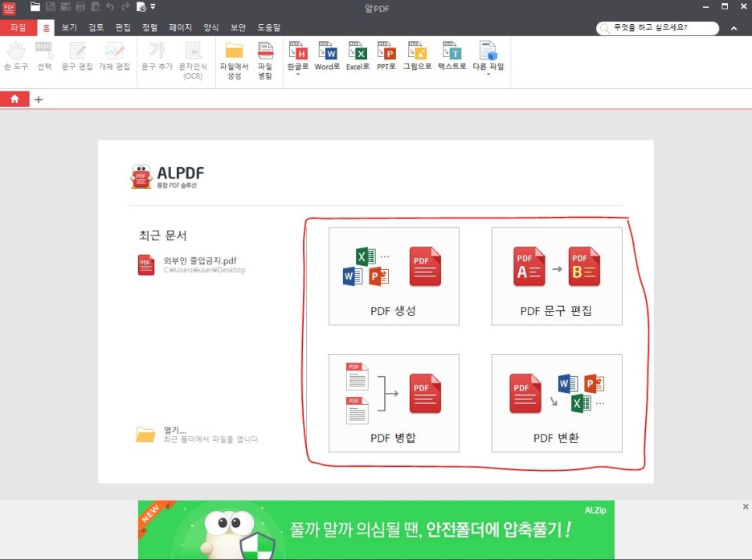Click 열기... to open a file
Screen dimensions: 752x560
(198, 435)
